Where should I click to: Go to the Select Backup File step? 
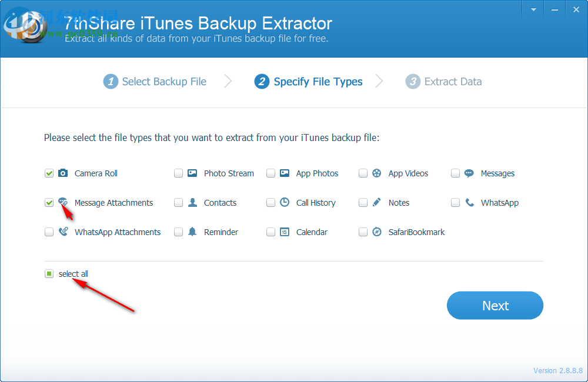coord(155,81)
